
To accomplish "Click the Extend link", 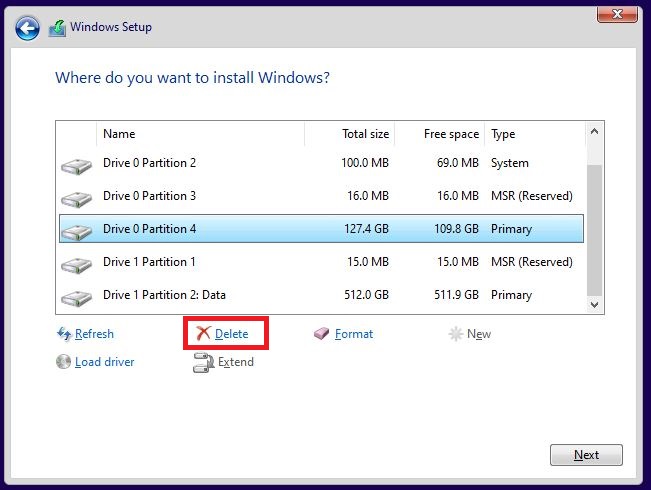I will click(x=236, y=362).
